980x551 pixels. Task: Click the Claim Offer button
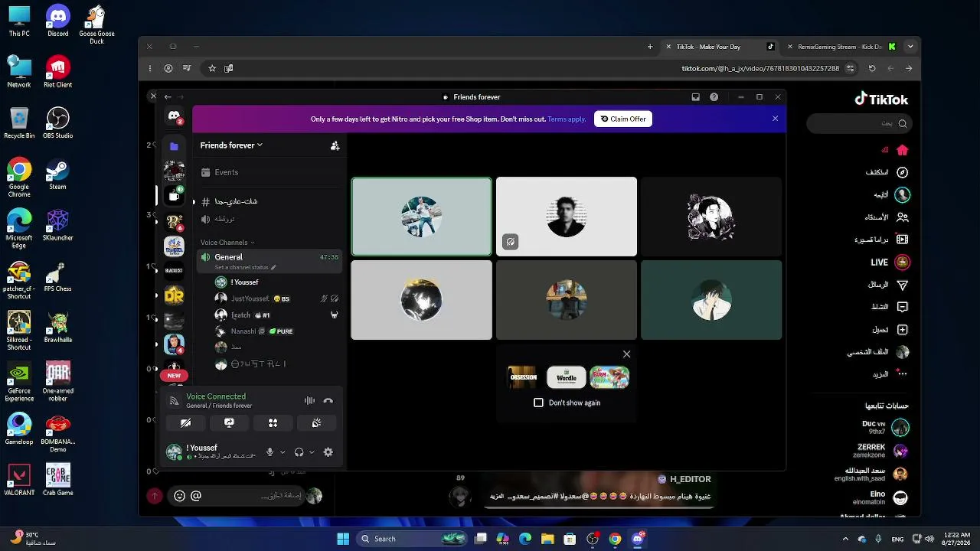click(x=623, y=119)
